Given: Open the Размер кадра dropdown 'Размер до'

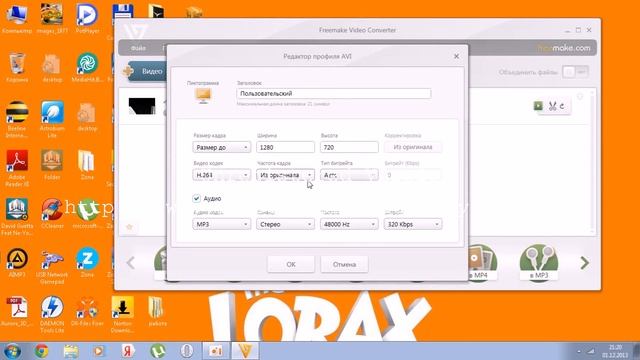Looking at the screenshot, I should [222, 147].
